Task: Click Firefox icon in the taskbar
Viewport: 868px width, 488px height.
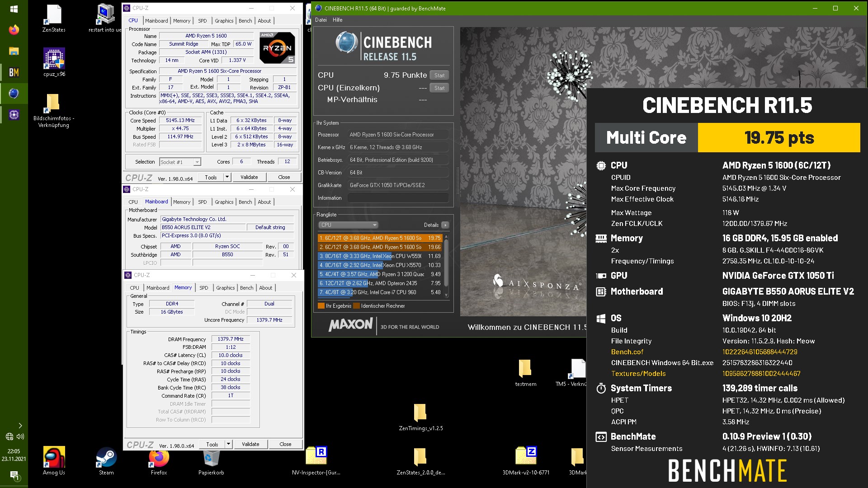Action: [x=14, y=30]
